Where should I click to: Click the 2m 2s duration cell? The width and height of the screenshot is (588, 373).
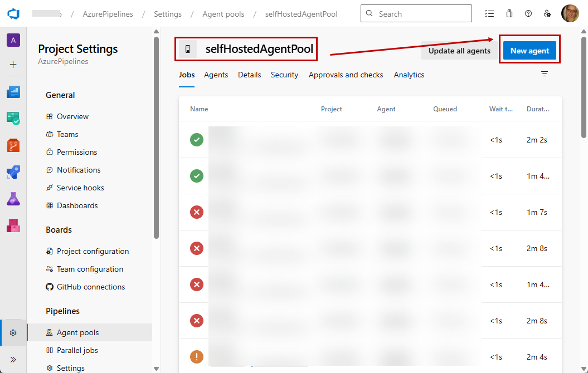coord(537,140)
